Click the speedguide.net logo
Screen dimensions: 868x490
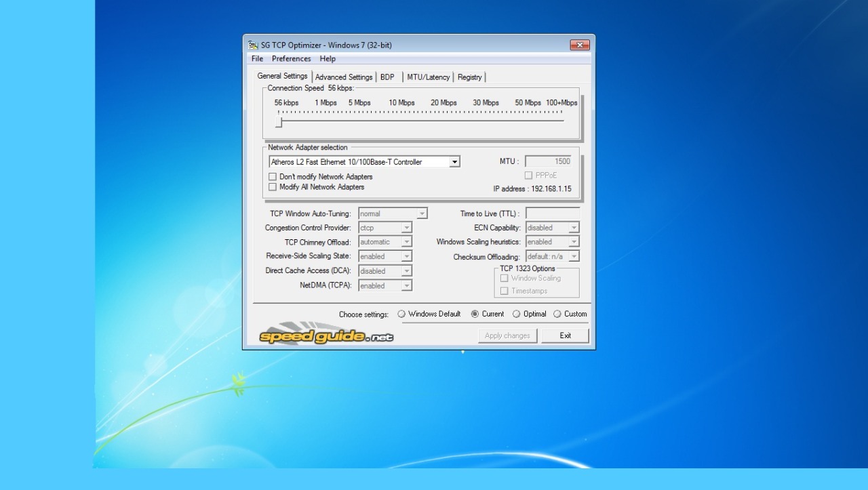click(326, 335)
